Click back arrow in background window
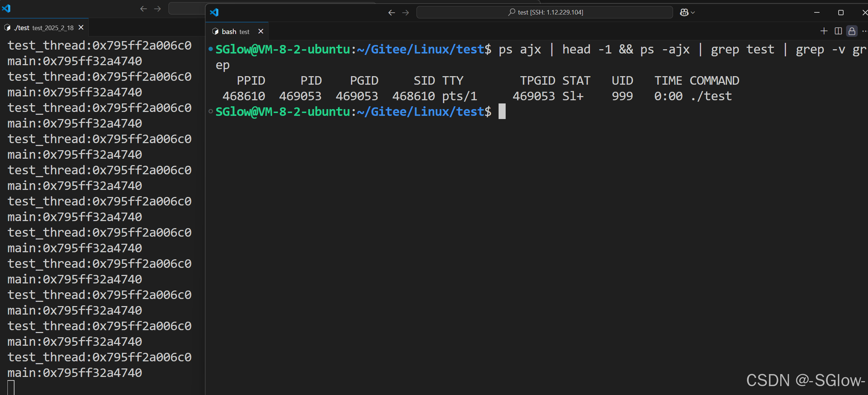This screenshot has height=395, width=868. click(x=143, y=9)
